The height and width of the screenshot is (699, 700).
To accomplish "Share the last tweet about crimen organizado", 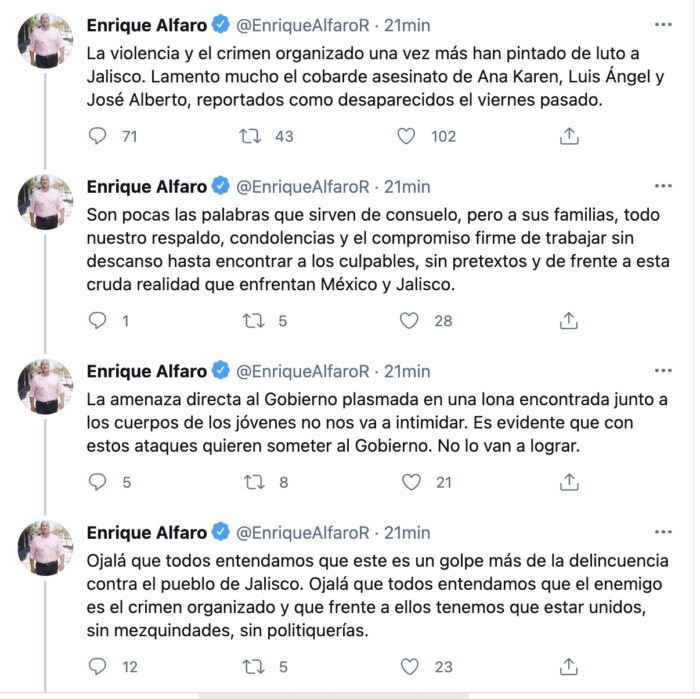I will tap(568, 666).
